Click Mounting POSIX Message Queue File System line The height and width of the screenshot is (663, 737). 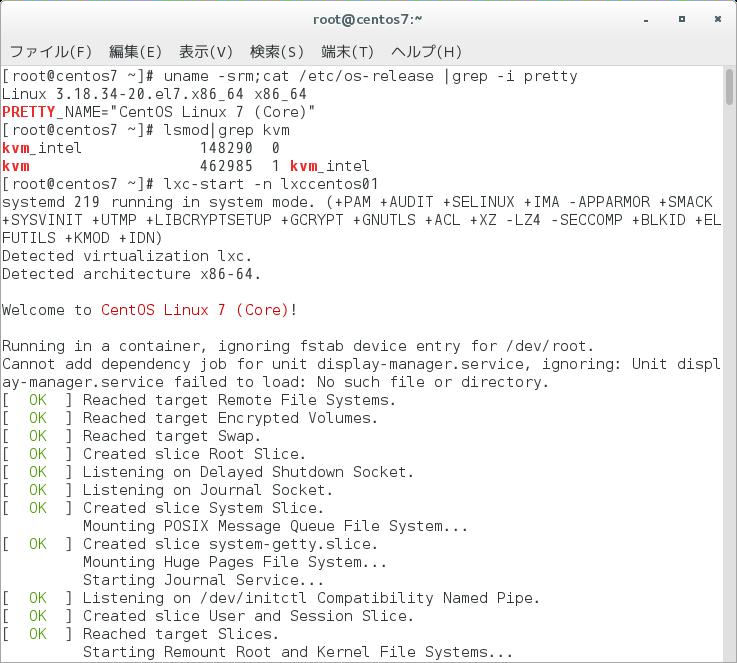(275, 526)
